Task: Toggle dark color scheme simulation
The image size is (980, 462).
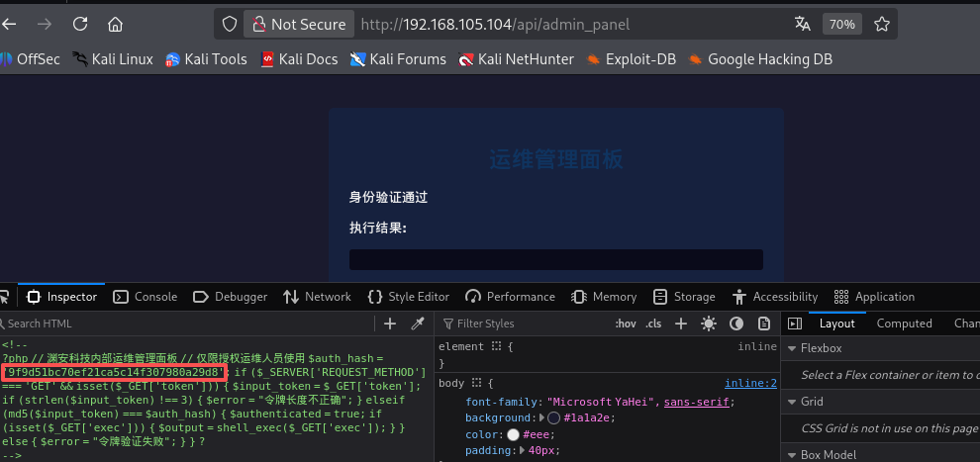Action: tap(736, 323)
